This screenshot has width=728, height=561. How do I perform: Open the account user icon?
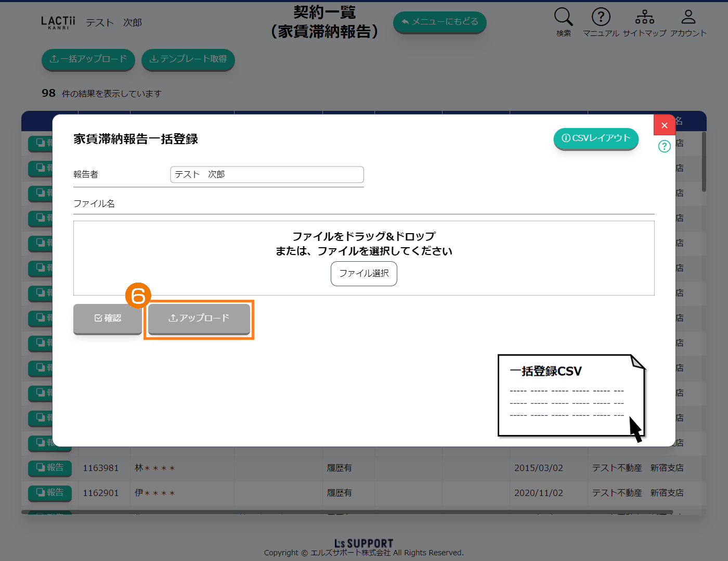click(688, 17)
